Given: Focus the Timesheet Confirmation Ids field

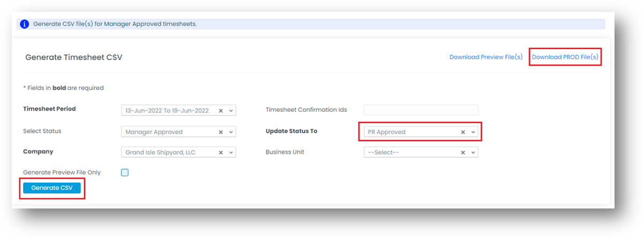Looking at the screenshot, I should 421,110.
